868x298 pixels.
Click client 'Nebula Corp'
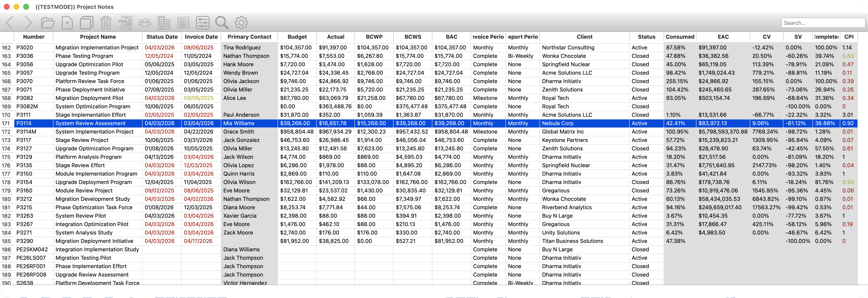558,123
